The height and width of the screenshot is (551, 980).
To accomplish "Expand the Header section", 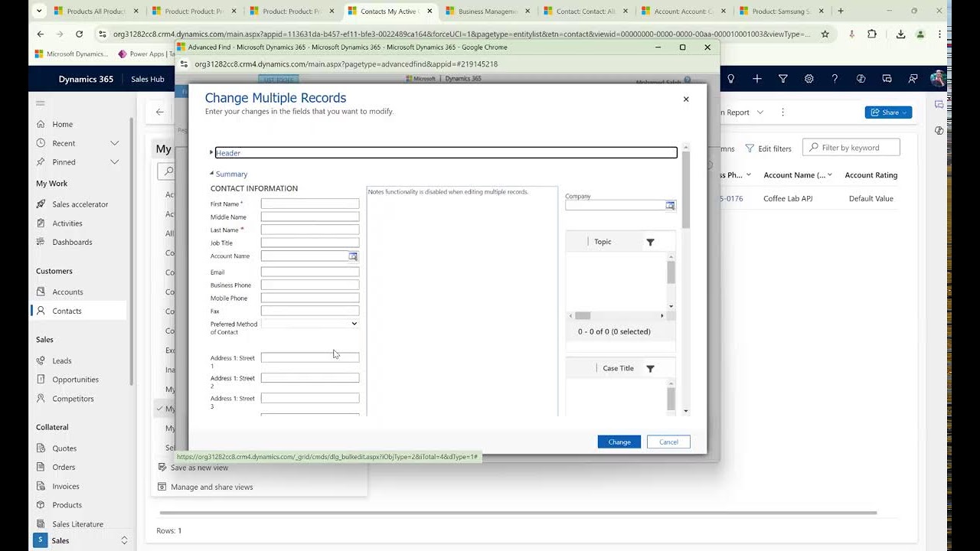I will click(212, 153).
